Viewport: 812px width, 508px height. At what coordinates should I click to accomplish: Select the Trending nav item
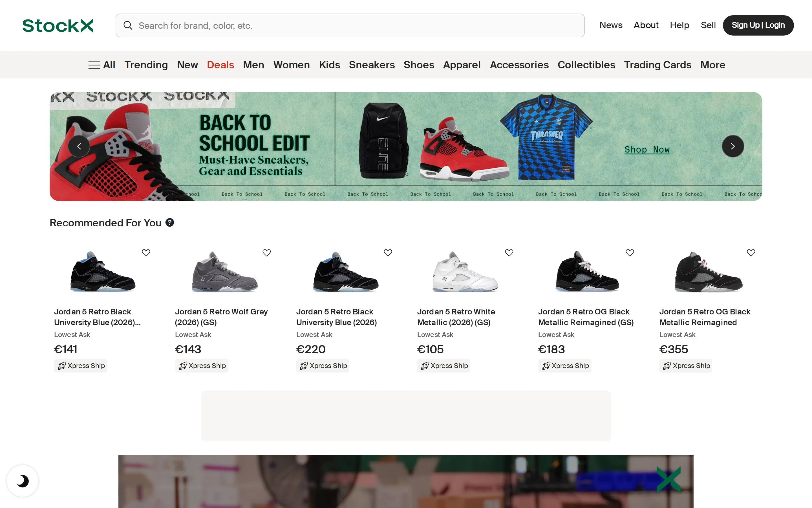[146, 65]
